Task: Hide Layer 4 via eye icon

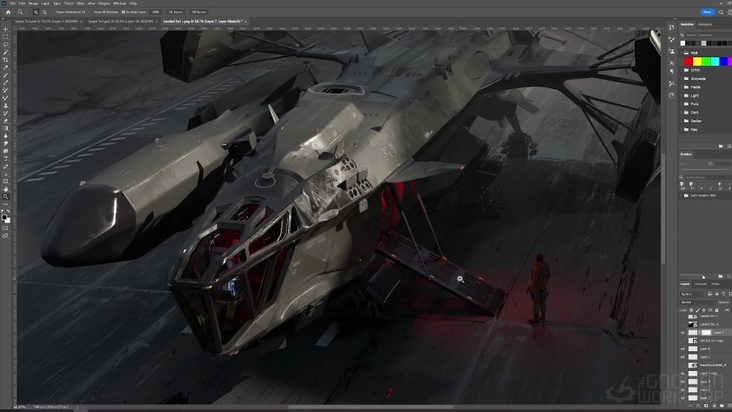Action: (x=683, y=382)
